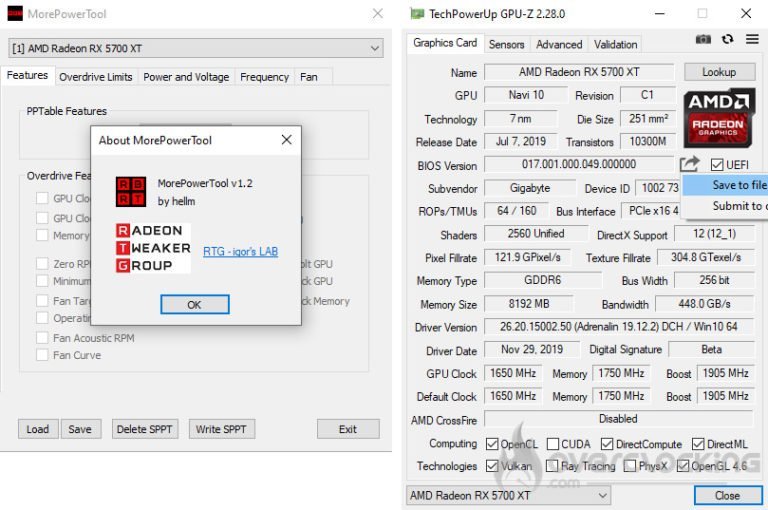
Task: Enable the Fan Curve feature
Action: (x=42, y=355)
